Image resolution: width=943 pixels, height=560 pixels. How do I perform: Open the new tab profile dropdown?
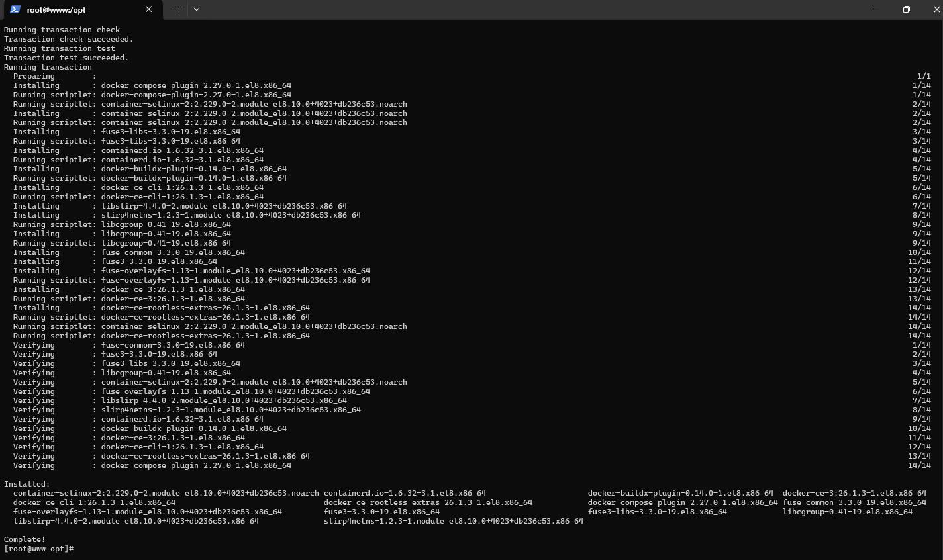[197, 9]
